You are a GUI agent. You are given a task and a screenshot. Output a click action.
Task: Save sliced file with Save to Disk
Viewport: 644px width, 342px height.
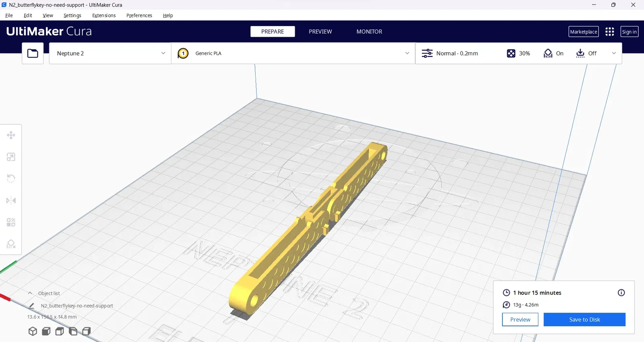pos(584,319)
